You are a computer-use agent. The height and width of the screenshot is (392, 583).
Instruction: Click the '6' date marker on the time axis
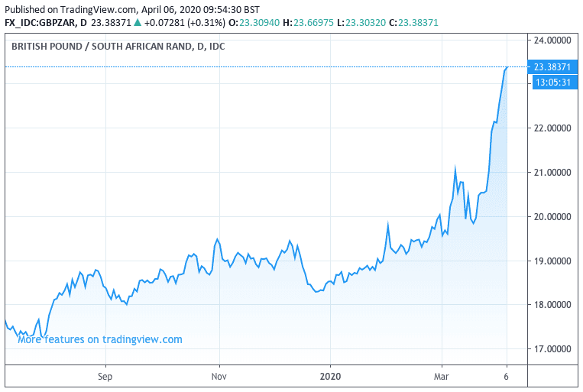tap(507, 376)
